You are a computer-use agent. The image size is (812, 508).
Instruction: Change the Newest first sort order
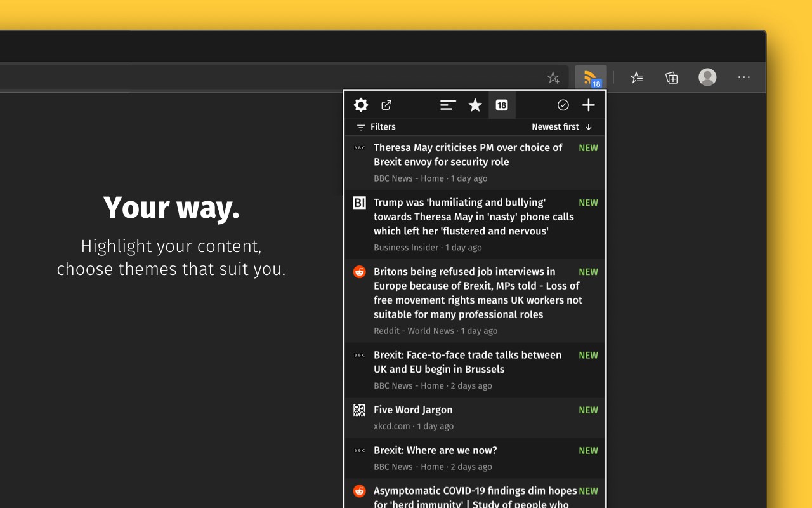coord(561,127)
